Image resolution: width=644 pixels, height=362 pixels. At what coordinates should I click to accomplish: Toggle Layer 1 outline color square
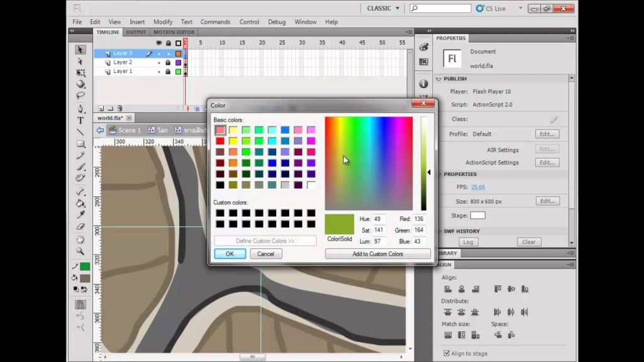click(178, 72)
